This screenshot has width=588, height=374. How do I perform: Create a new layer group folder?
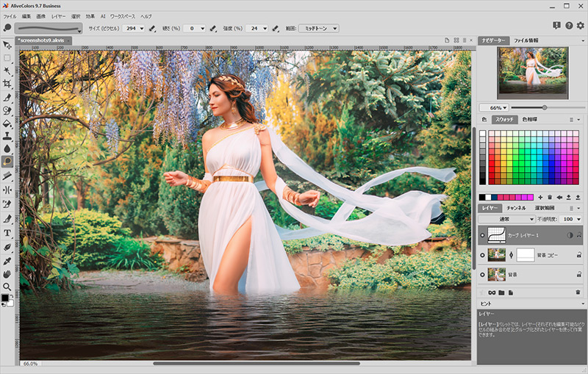501,292
